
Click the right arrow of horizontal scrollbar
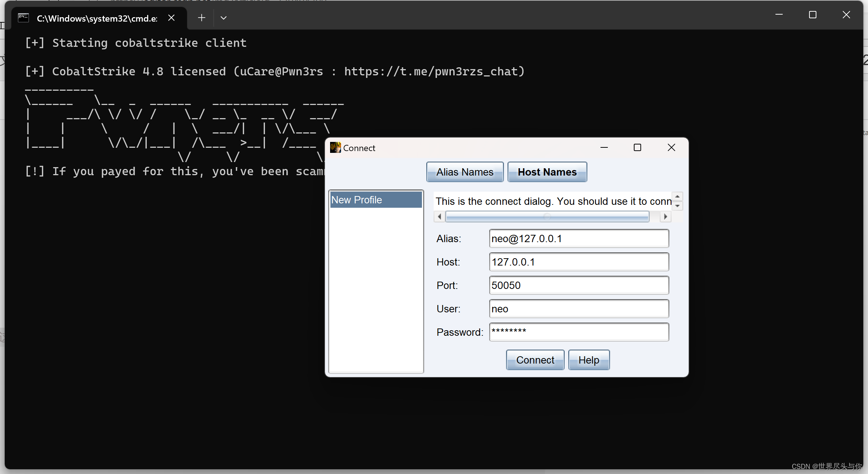(665, 217)
